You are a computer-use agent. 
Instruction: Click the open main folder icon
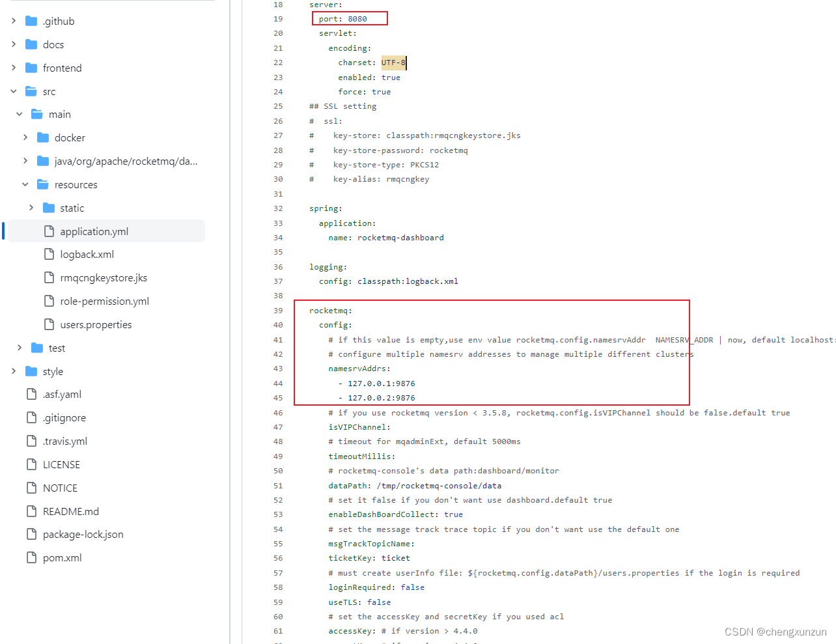point(37,114)
